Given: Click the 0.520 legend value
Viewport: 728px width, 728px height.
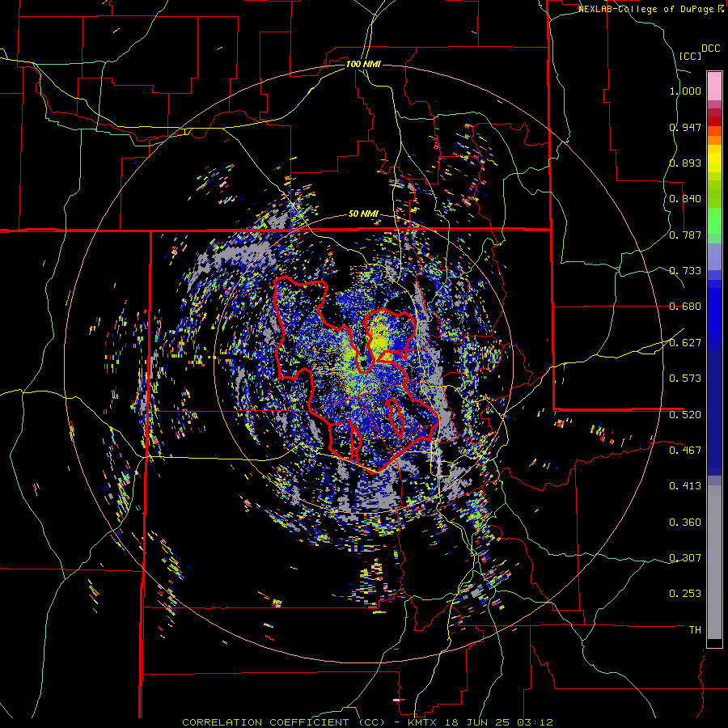Looking at the screenshot, I should [685, 415].
